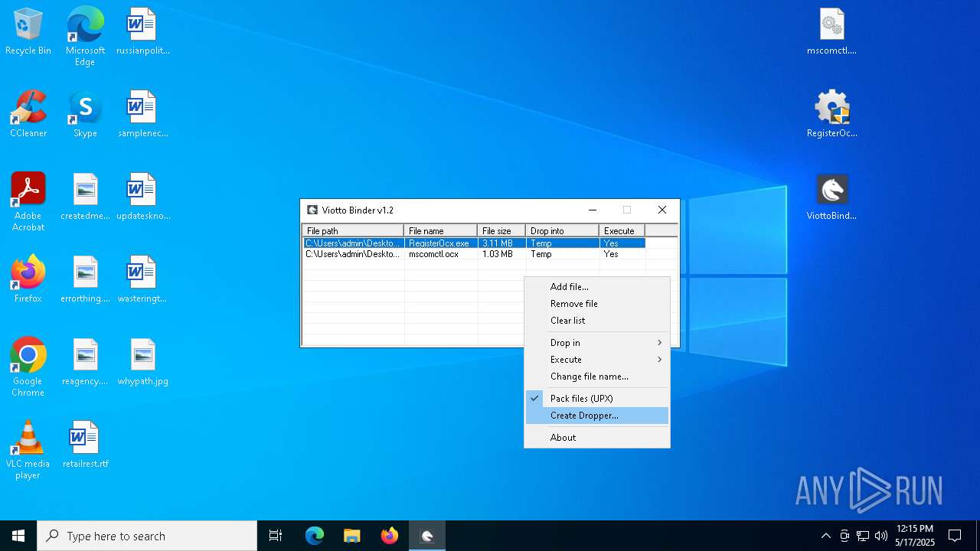This screenshot has width=980, height=551.
Task: Minimize the Viotto Binder window
Action: [592, 210]
